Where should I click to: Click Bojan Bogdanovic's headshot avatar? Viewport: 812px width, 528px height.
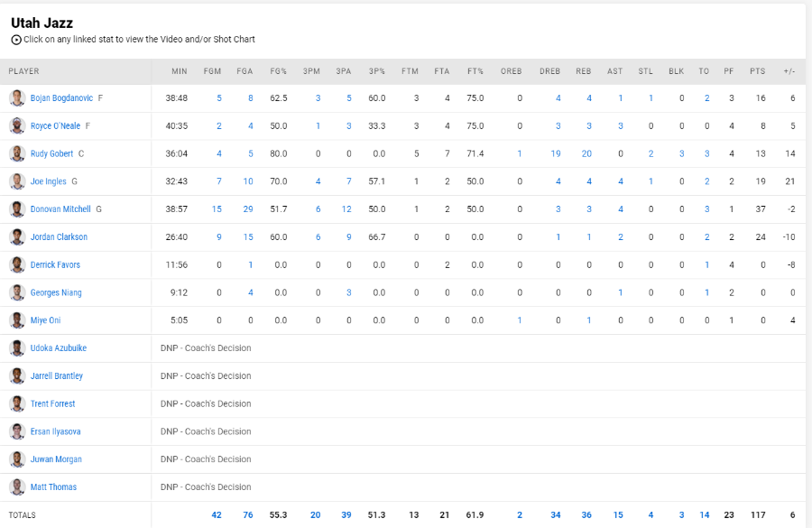[17, 98]
